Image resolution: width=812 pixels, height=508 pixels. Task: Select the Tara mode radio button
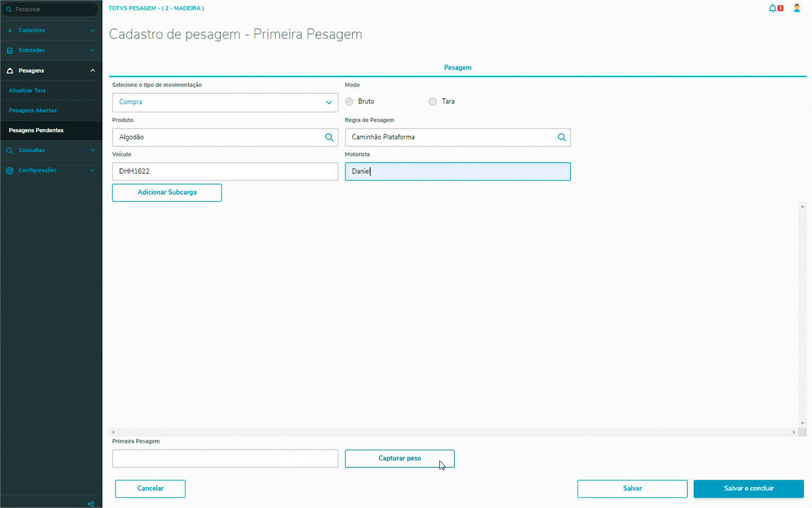coord(433,102)
